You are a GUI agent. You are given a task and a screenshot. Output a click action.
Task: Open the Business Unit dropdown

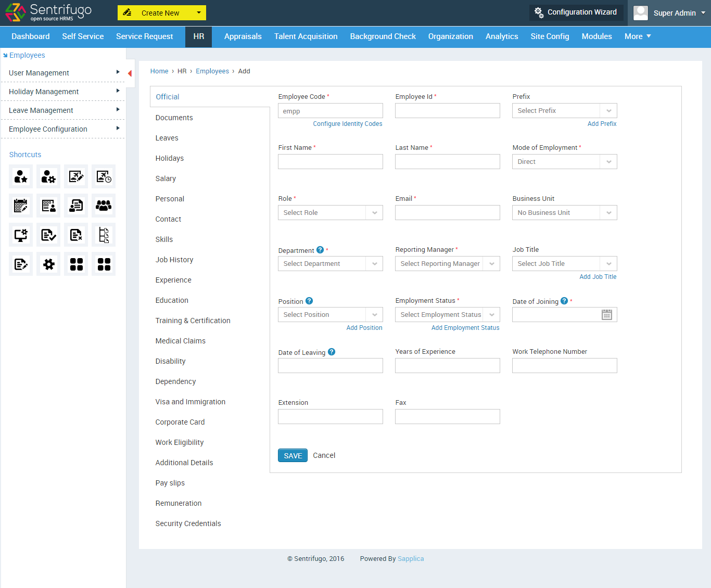click(565, 213)
